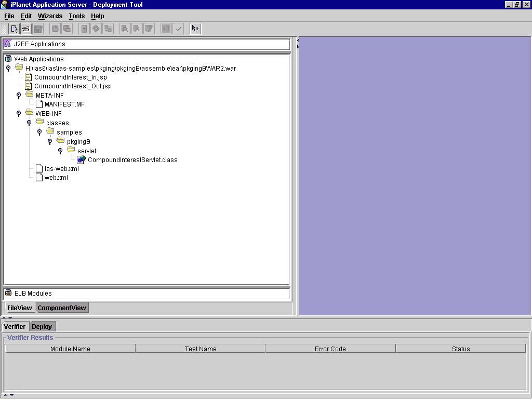Open the Tools menu
This screenshot has height=399, width=532.
coord(77,16)
